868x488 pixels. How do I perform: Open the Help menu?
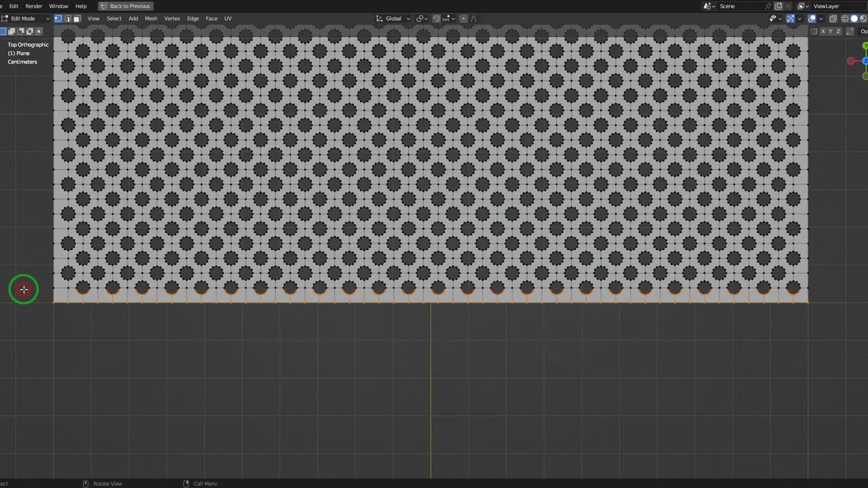click(x=81, y=6)
